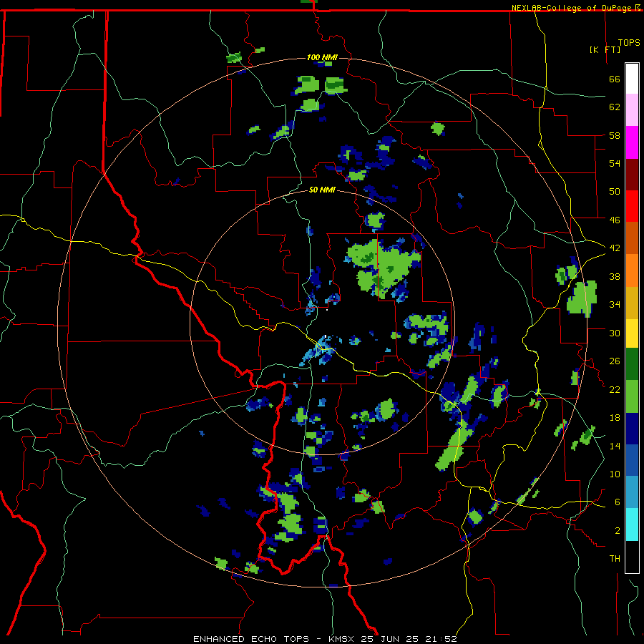Click the magenta legend color segment
This screenshot has height=644, width=644.
[632, 142]
